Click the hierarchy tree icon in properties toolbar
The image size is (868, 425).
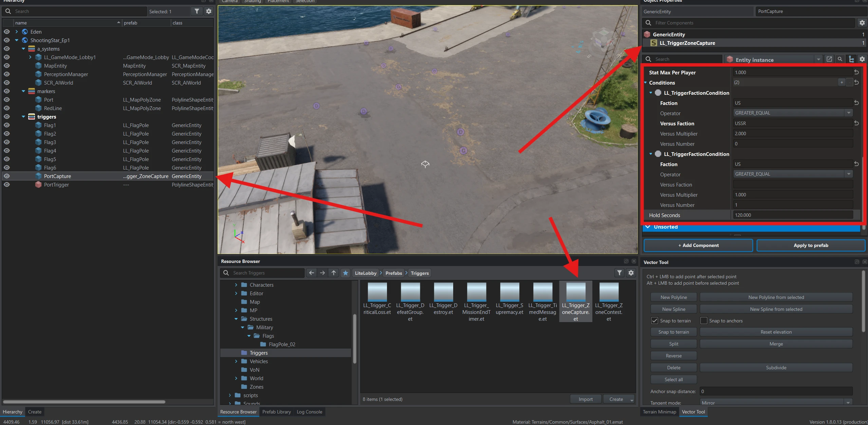pyautogui.click(x=851, y=59)
